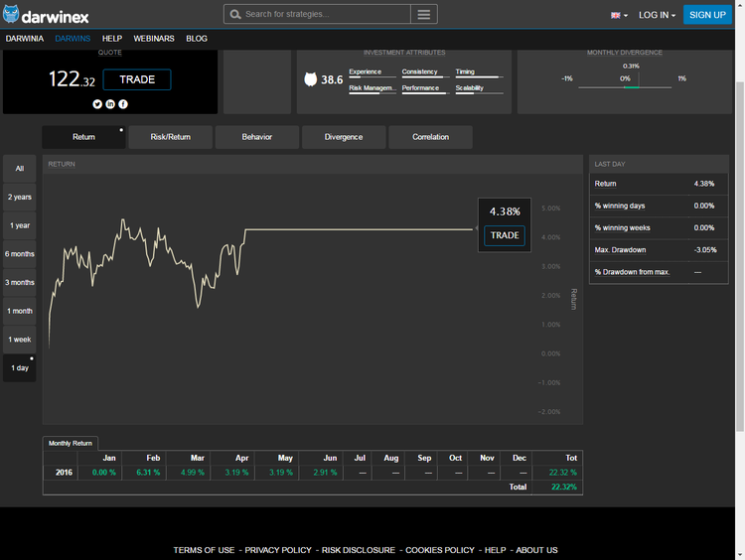This screenshot has height=560, width=745.
Task: Switch to the Correlation tab
Action: tap(430, 137)
